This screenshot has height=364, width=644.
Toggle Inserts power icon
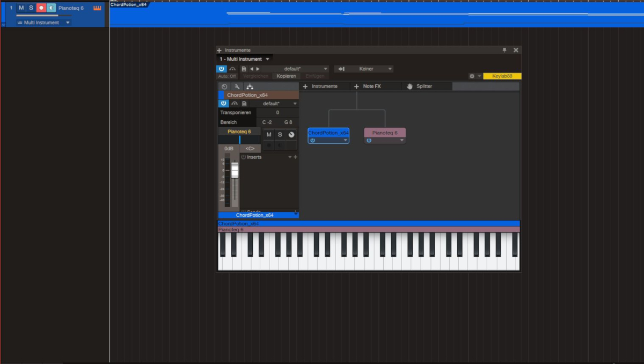pos(243,157)
